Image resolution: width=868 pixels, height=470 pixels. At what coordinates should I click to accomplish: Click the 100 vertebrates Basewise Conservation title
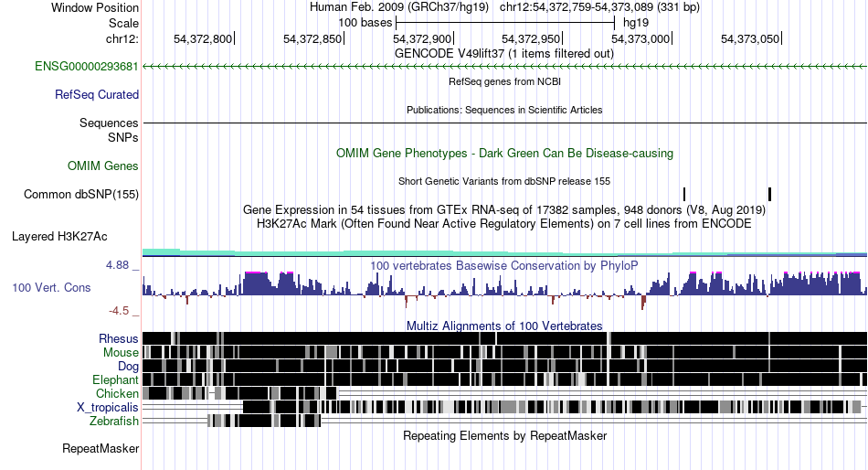click(504, 265)
